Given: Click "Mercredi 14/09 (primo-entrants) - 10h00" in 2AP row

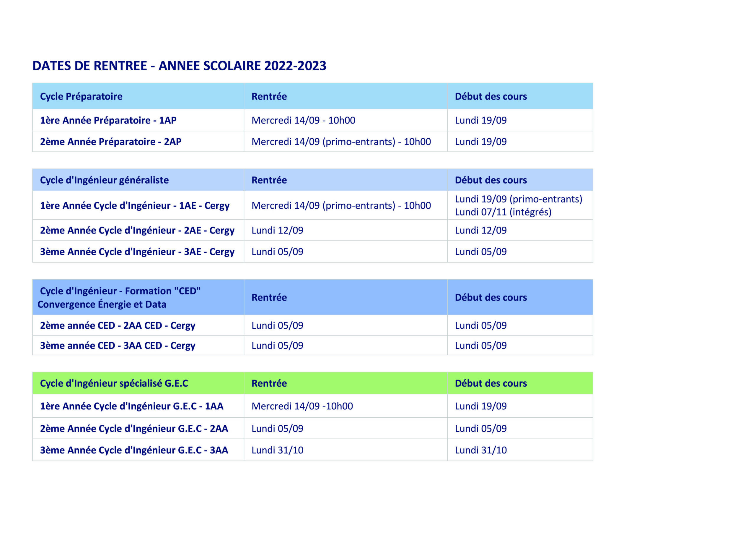Looking at the screenshot, I should point(341,142).
